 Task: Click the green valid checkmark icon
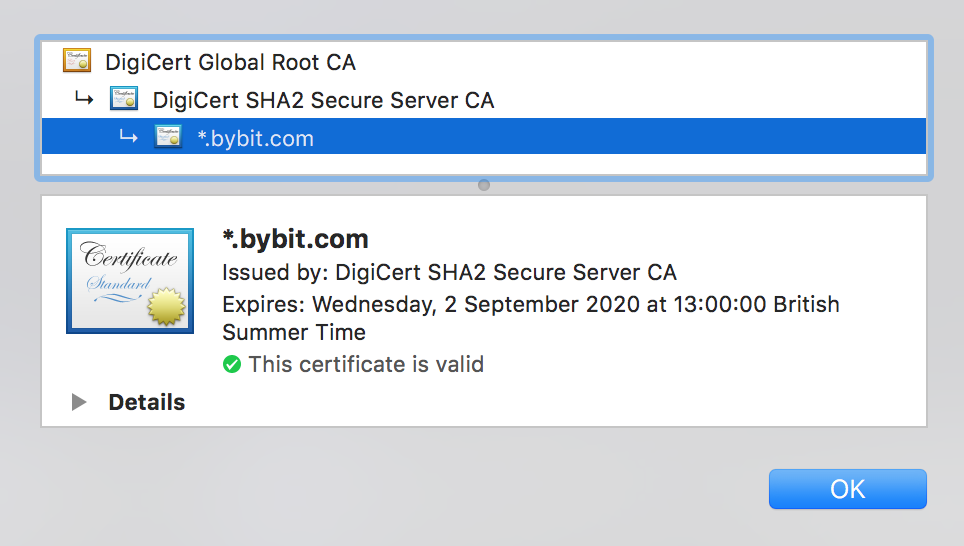232,365
